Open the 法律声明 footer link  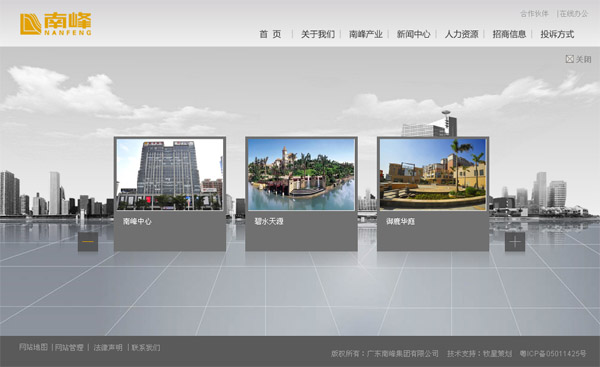108,347
